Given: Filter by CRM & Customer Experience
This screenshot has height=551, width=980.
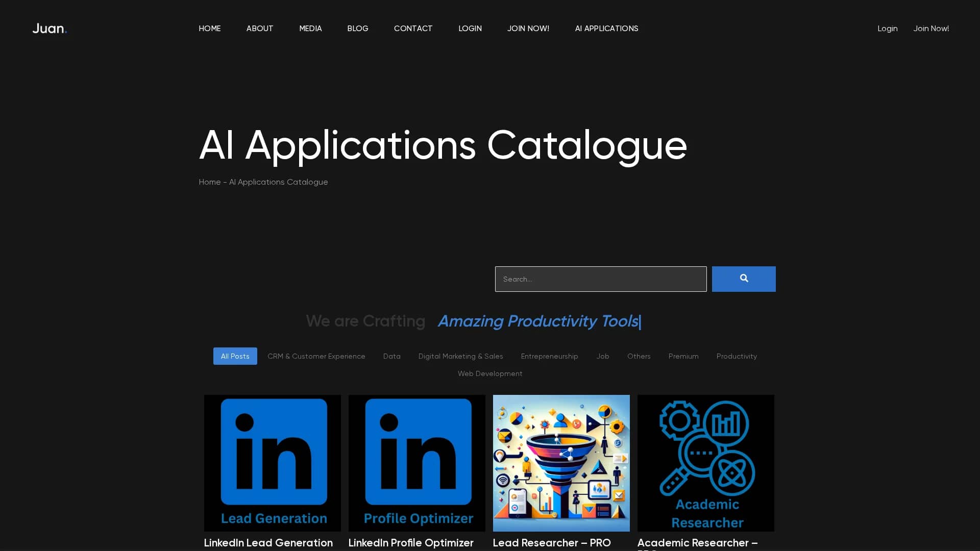Looking at the screenshot, I should click(316, 356).
